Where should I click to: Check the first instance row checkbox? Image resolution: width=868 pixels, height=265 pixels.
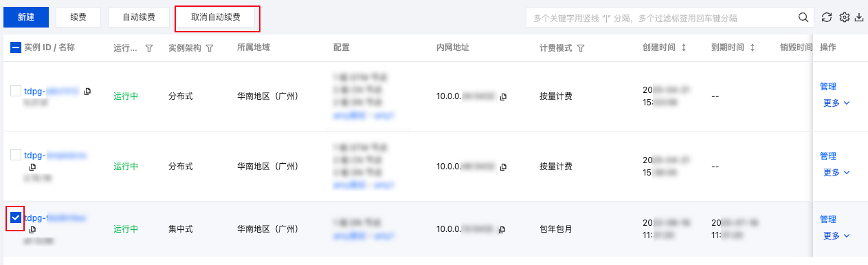(16, 91)
